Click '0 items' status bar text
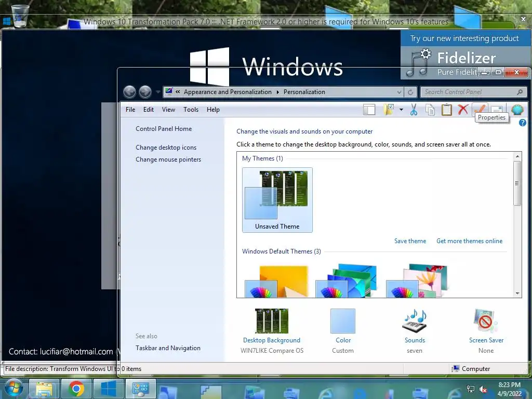The image size is (532, 399). tap(131, 369)
